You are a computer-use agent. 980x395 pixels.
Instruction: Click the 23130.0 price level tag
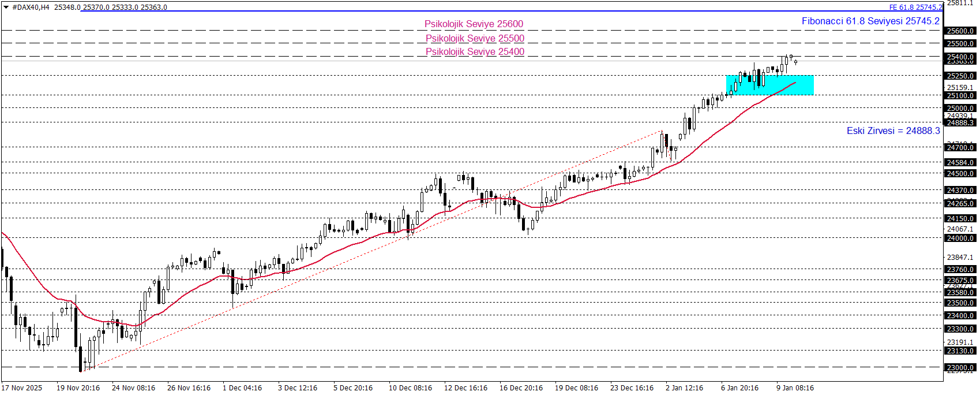(x=960, y=351)
